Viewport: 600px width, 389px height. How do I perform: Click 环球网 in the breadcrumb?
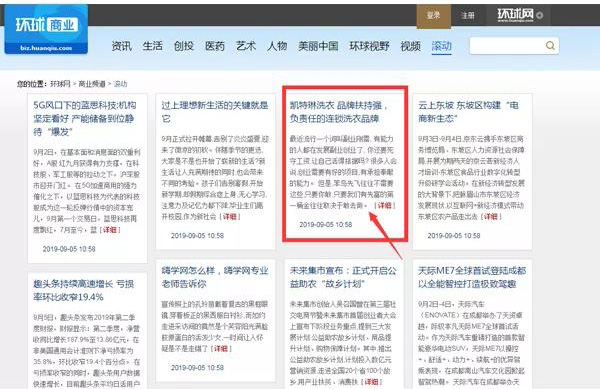[x=60, y=84]
